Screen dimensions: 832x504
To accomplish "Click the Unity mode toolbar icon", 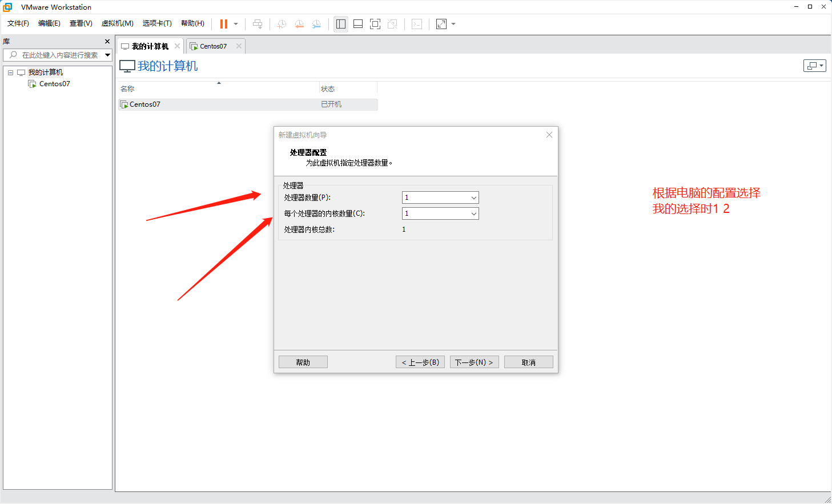I will [392, 24].
